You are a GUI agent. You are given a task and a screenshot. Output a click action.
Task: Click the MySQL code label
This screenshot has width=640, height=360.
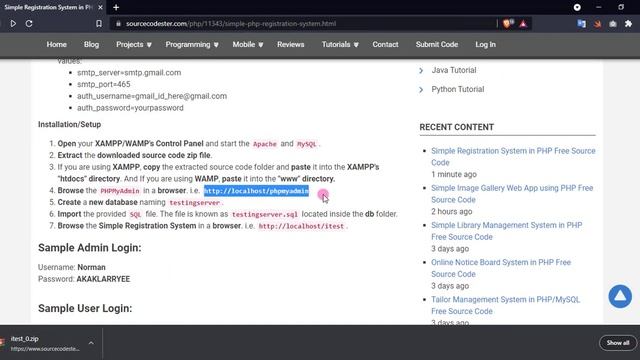click(x=307, y=144)
